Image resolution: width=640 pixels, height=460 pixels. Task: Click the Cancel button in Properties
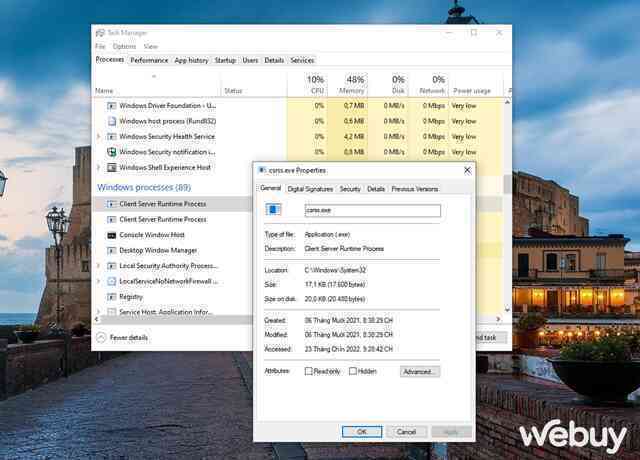[406, 432]
